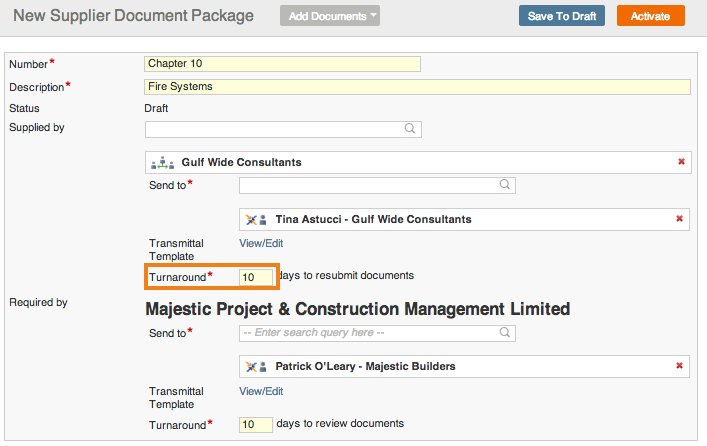This screenshot has height=446, width=707.
Task: Edit the Number field containing Chapter 10
Action: 282,64
